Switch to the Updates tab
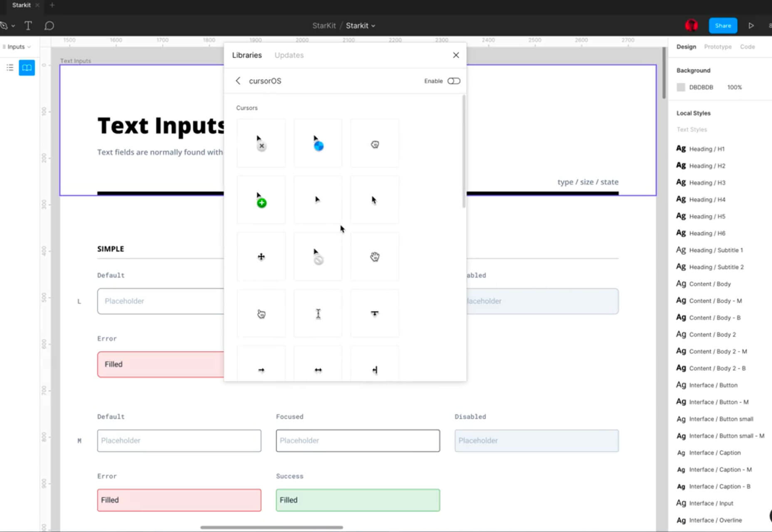Viewport: 772px width, 532px height. pyautogui.click(x=289, y=55)
